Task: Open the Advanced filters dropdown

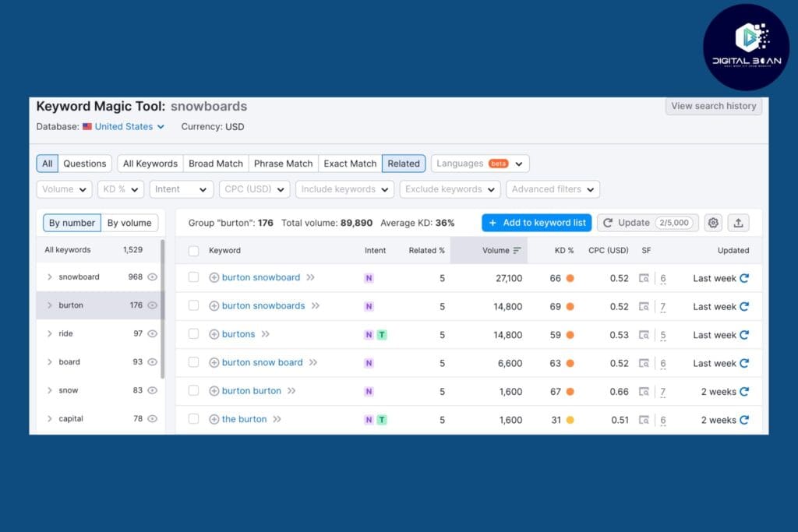Action: click(553, 189)
